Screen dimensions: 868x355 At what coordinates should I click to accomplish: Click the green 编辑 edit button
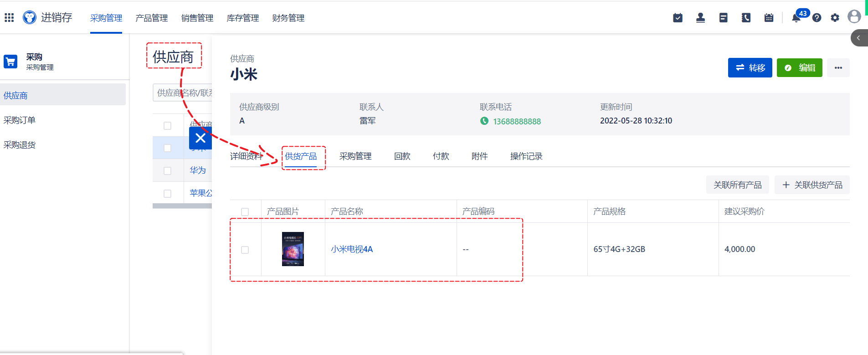800,68
